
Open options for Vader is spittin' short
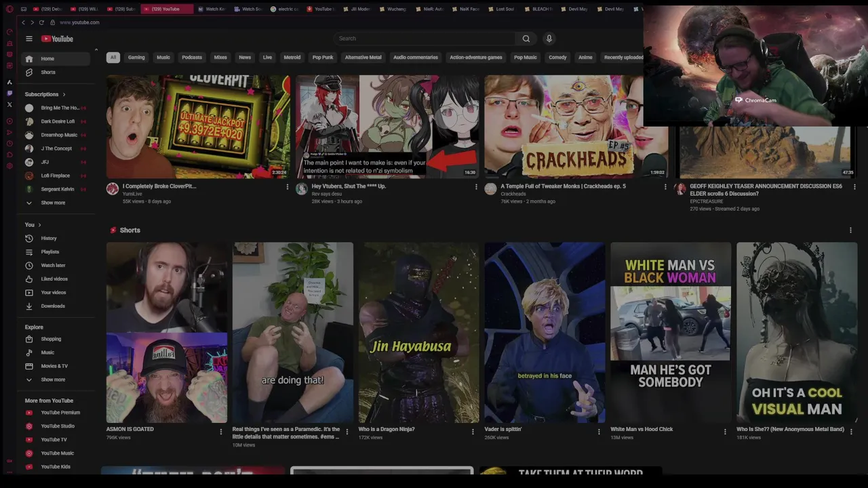(599, 431)
